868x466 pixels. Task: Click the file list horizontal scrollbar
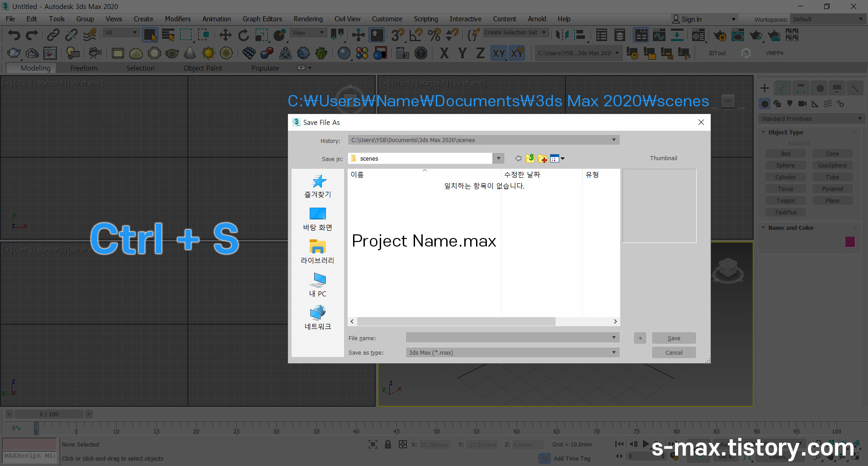(x=456, y=321)
